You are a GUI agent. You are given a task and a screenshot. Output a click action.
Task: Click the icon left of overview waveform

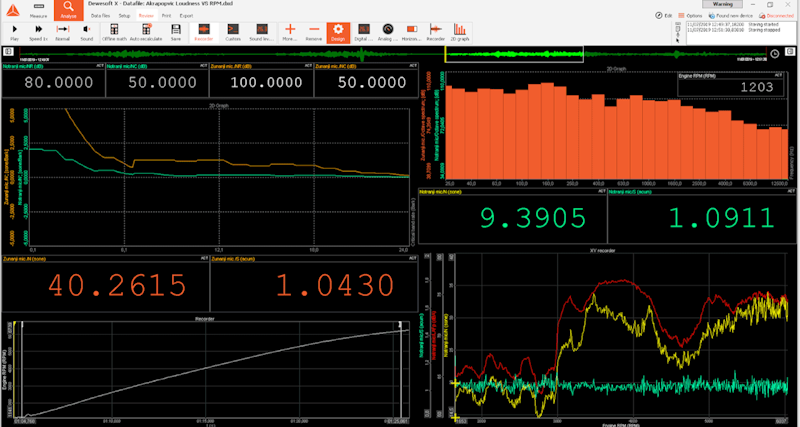[x=8, y=52]
